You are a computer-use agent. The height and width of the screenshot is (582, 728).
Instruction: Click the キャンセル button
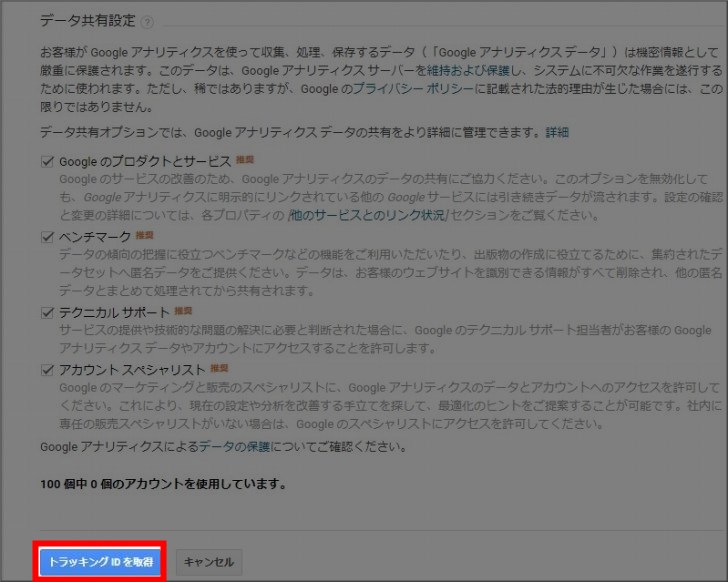210,562
